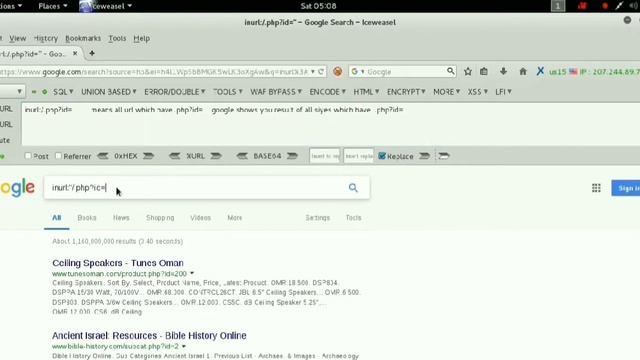Viewport: 640px width, 360px height.
Task: Open the HTML dropdown
Action: coord(366,92)
